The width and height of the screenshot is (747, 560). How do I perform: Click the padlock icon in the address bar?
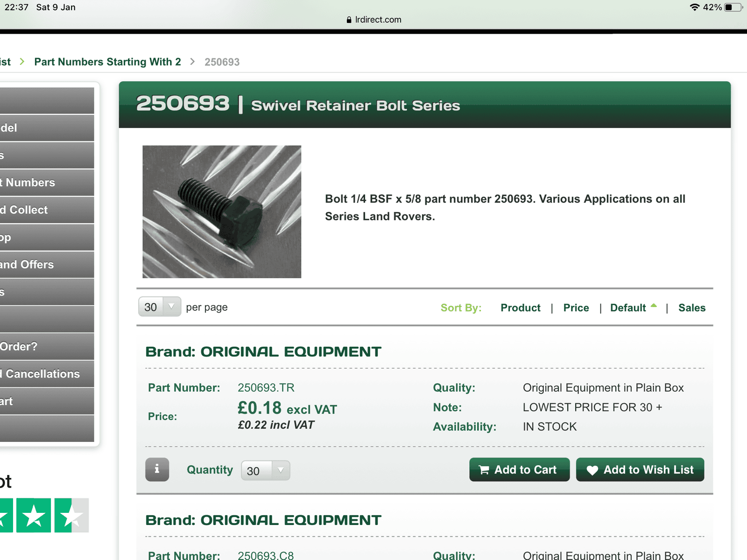(349, 20)
